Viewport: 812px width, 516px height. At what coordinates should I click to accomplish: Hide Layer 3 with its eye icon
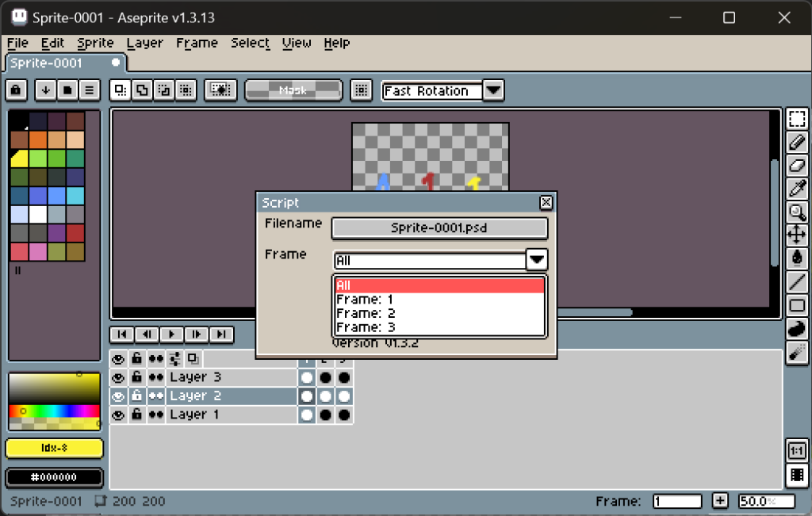pos(118,378)
